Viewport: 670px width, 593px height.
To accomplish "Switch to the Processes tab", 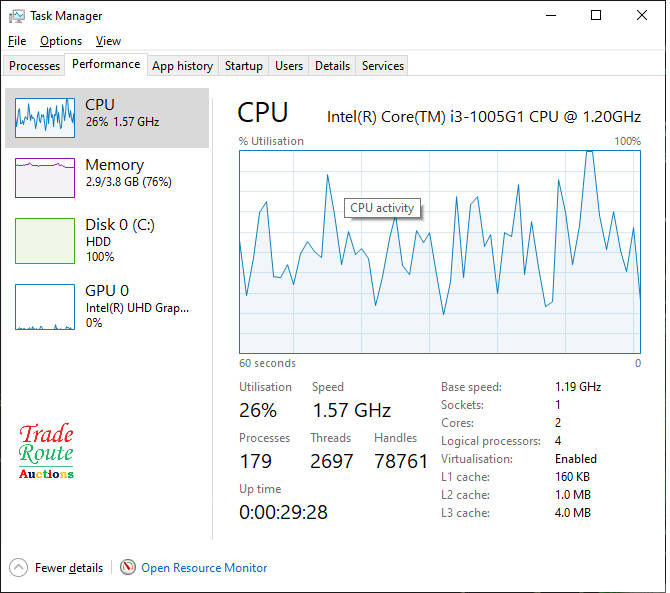I will click(35, 66).
